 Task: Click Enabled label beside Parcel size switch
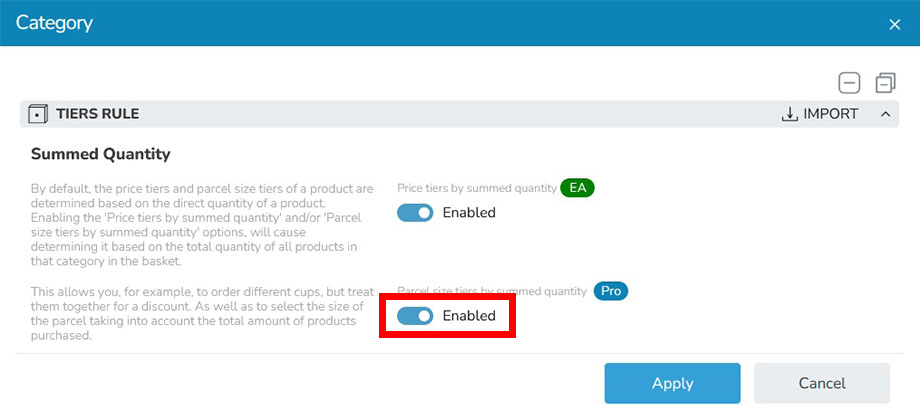coord(469,316)
